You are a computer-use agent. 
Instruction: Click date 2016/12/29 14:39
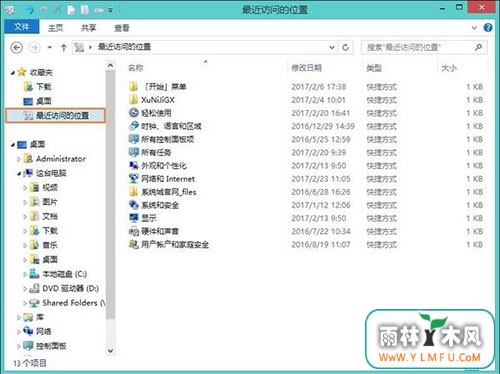coord(323,126)
